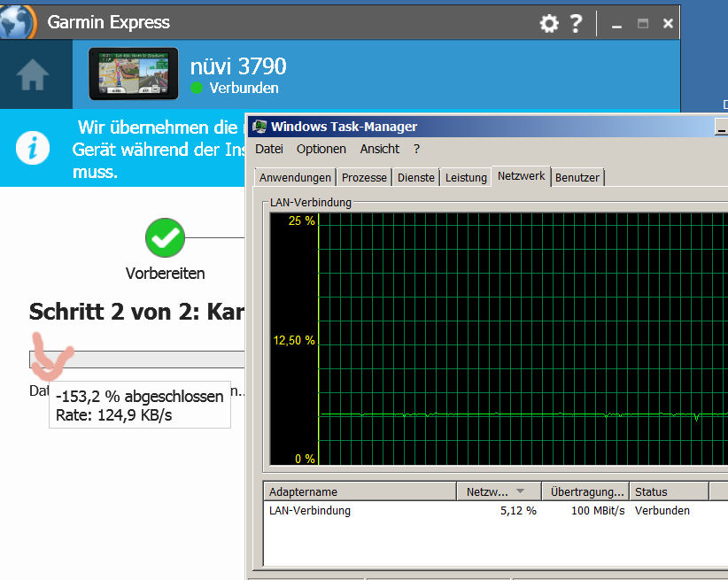Maximize the Garmin Express window
The image size is (728, 580).
643,23
